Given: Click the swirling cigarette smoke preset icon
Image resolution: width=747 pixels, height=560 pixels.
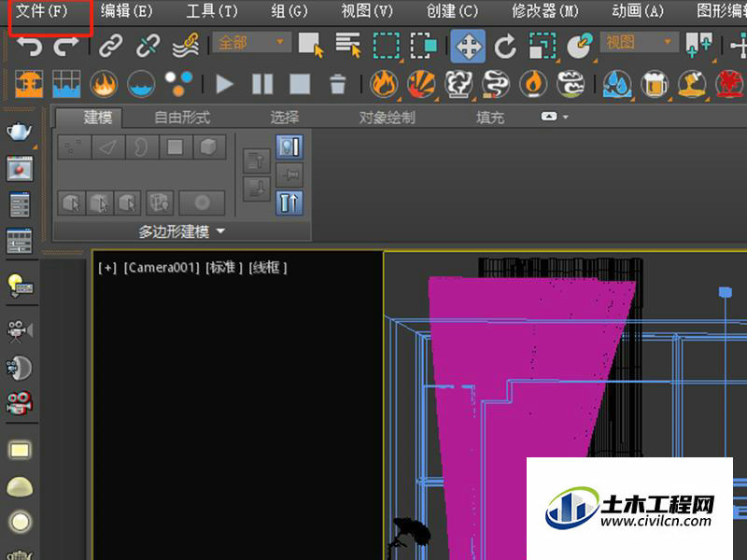Looking at the screenshot, I should click(496, 84).
